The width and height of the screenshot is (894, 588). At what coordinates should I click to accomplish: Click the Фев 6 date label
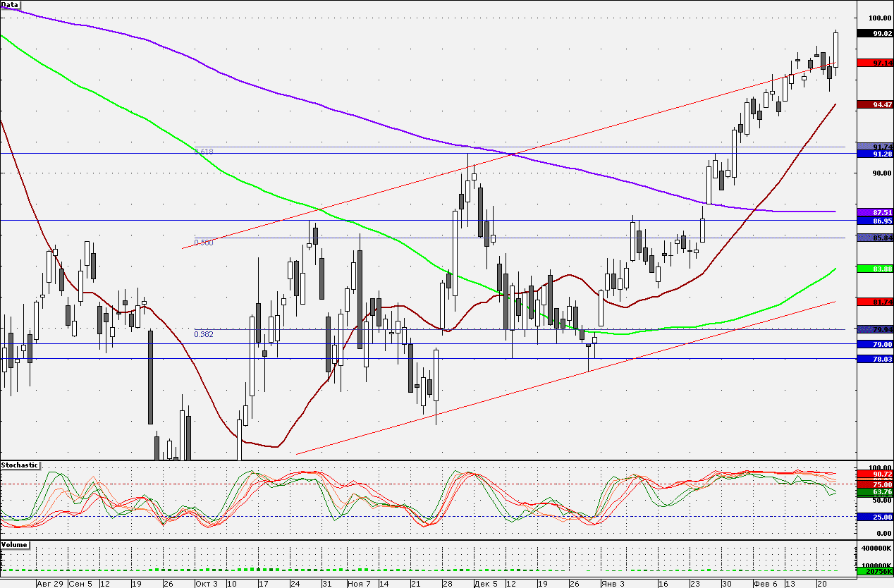(765, 584)
